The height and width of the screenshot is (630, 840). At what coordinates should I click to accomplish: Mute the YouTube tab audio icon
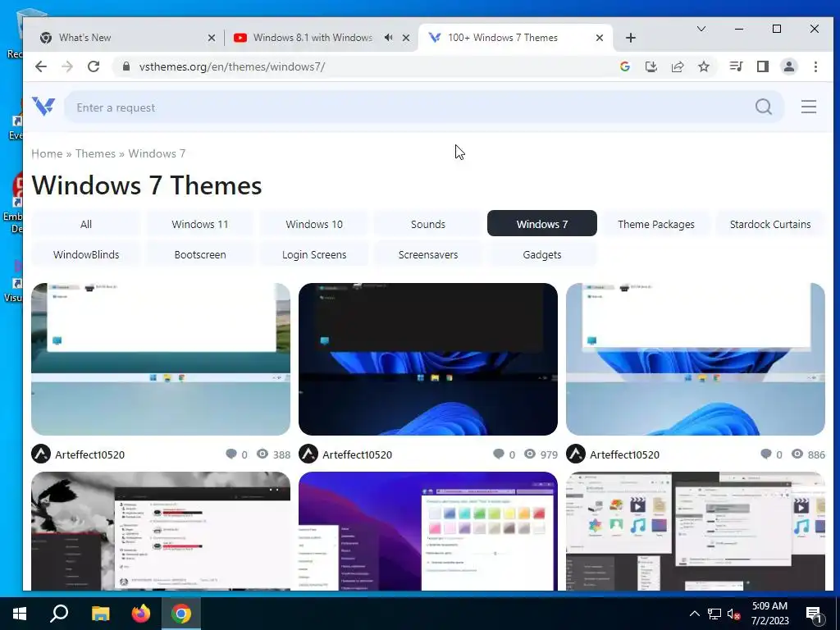tap(388, 38)
